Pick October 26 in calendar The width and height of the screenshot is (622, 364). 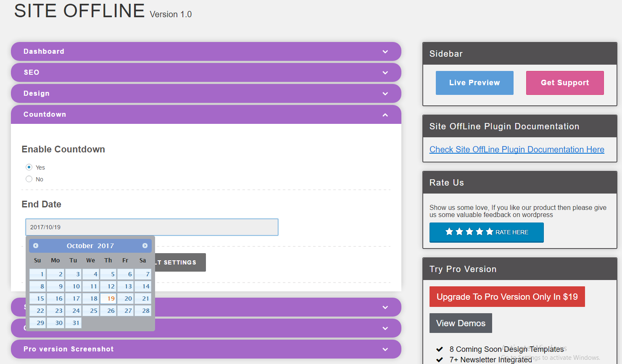108,311
